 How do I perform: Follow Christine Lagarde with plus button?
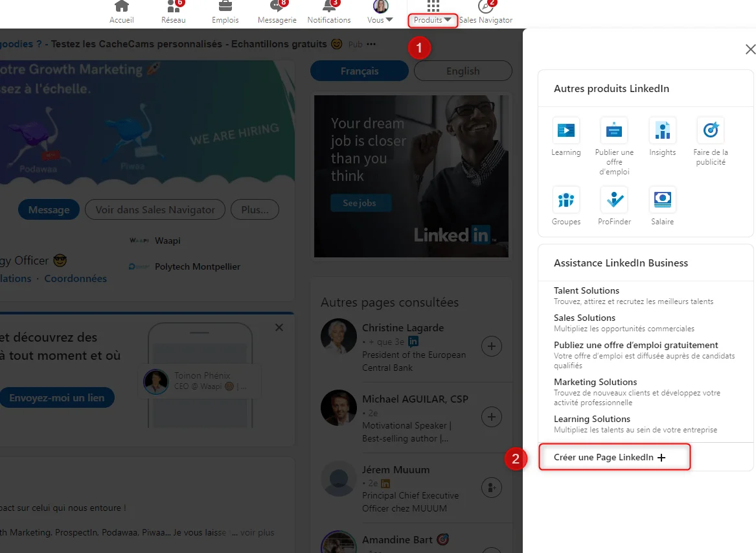pos(491,346)
